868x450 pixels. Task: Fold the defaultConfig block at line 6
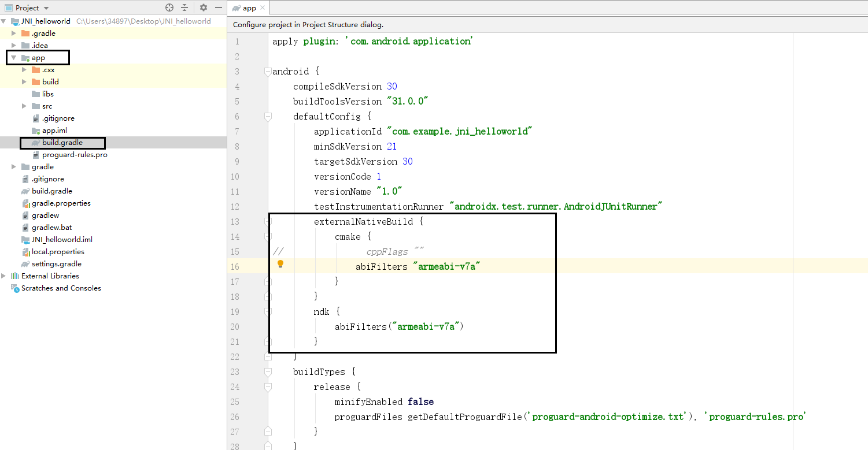click(x=268, y=117)
